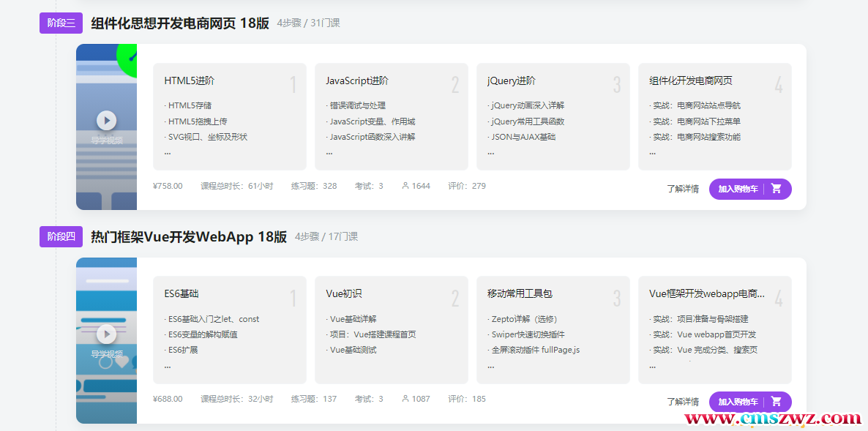
Task: Select the 阶段四 stage badge
Action: pos(61,237)
